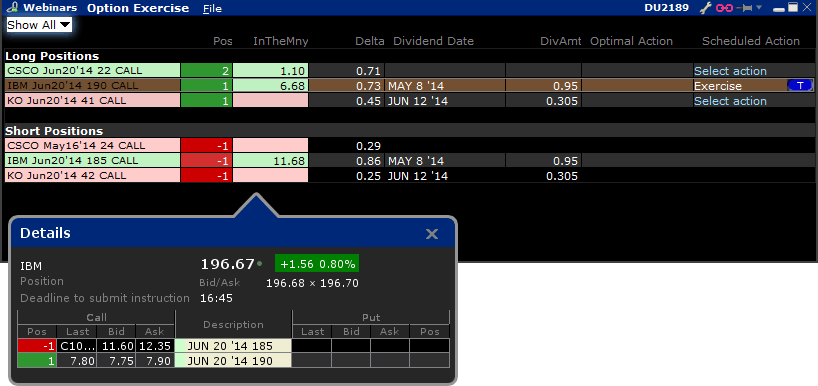The height and width of the screenshot is (386, 818).
Task: Click the Scheduled Action column header
Action: point(751,41)
